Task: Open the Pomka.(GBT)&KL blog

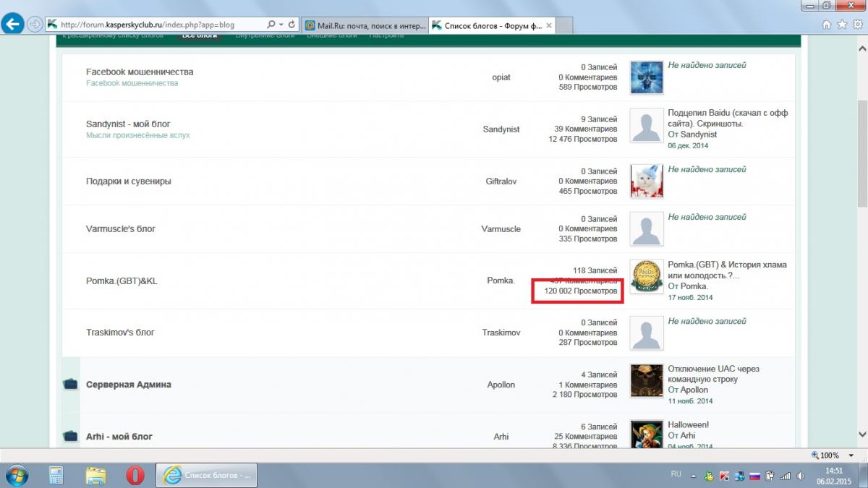Action: (122, 281)
